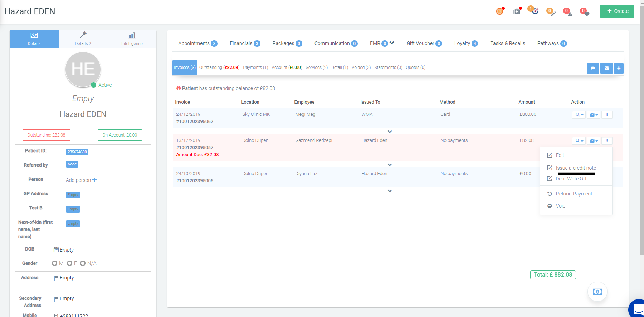Open the medical kit icon in header

point(517,11)
